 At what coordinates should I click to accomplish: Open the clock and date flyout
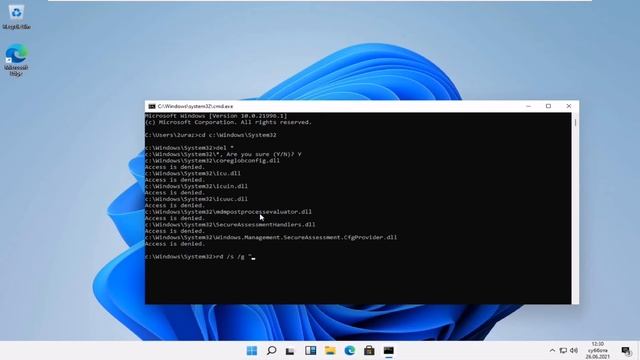pyautogui.click(x=598, y=350)
